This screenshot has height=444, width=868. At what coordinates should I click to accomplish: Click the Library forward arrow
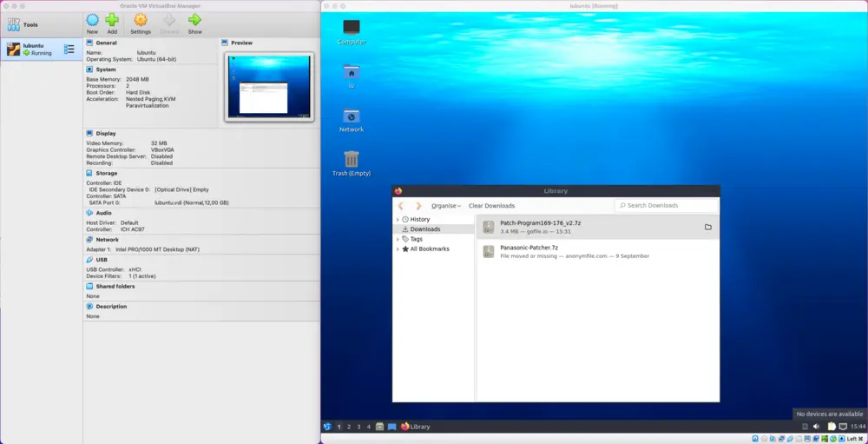418,206
